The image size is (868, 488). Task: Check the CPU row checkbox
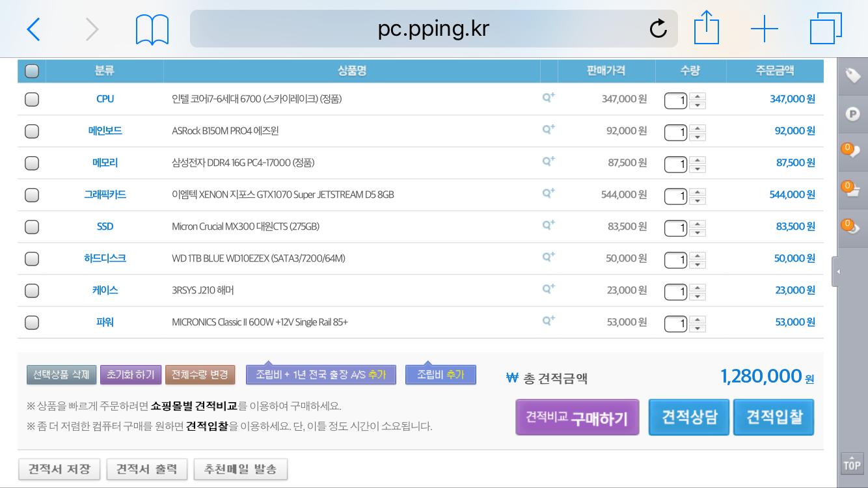[x=32, y=100]
